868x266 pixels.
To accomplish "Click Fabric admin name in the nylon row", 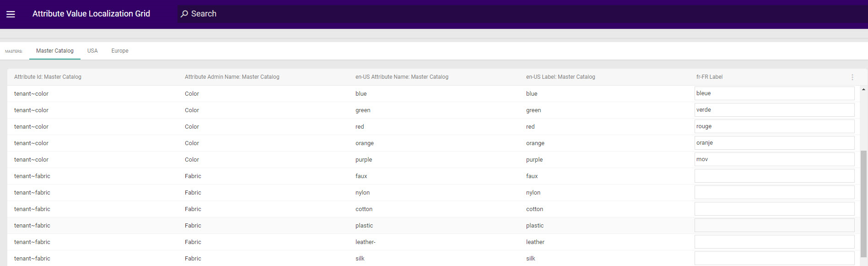I will 193,192.
